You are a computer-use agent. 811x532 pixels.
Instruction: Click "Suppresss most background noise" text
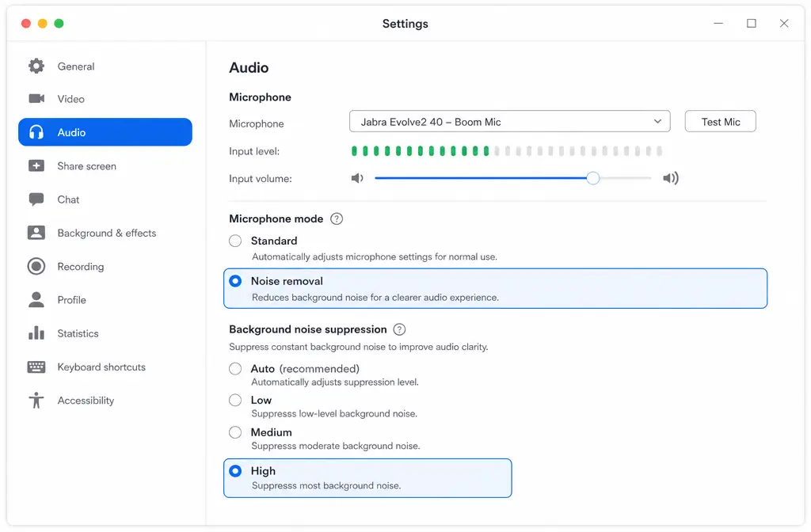pos(326,486)
